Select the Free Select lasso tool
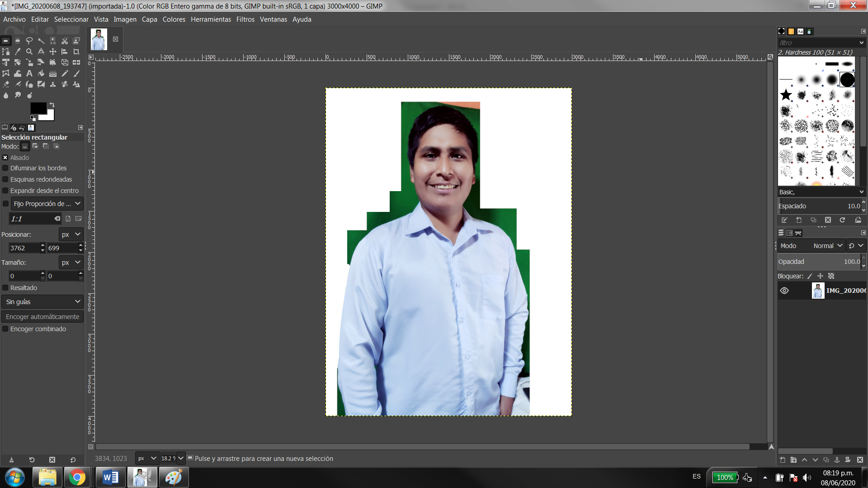 (29, 41)
